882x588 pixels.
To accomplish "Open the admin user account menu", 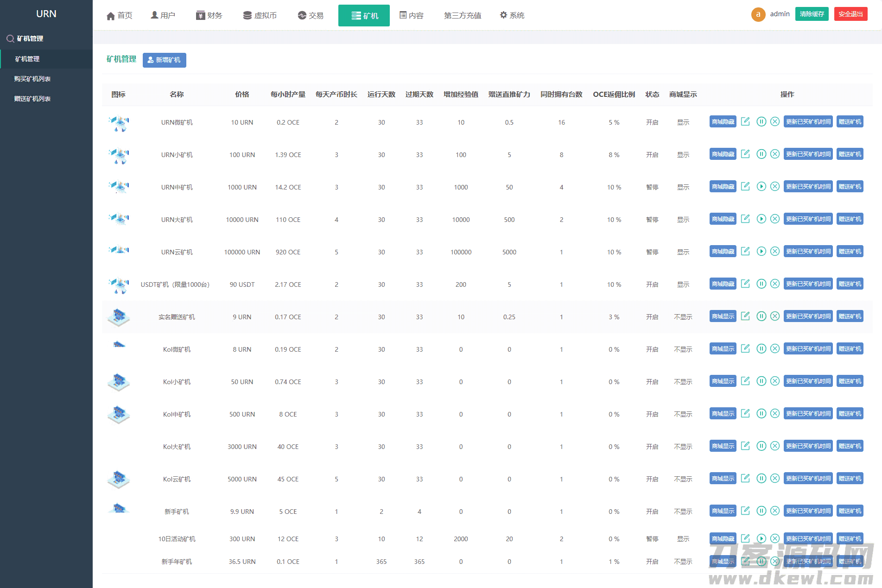I will [770, 14].
